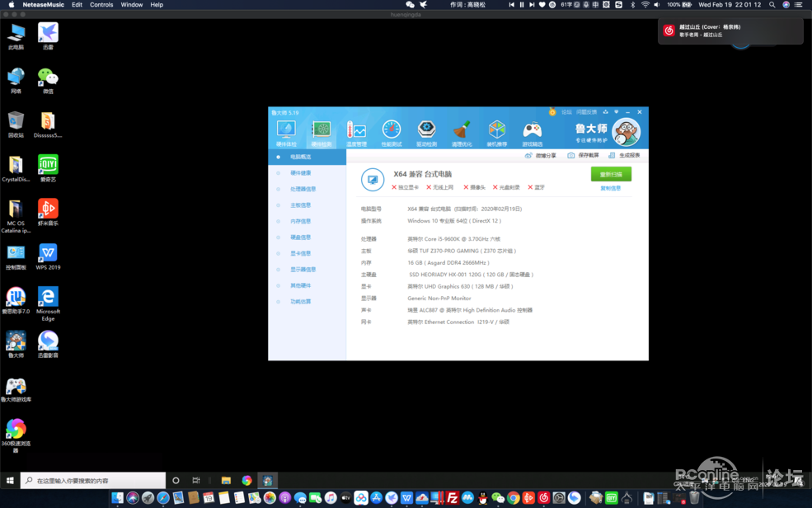812x508 pixels.
Task: Open 问题反馈 feedback link
Action: tap(587, 112)
